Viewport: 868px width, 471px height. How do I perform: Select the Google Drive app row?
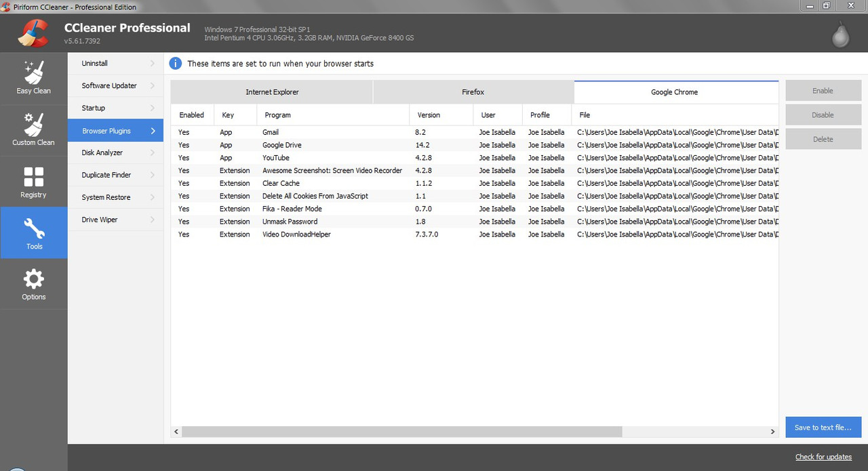pos(475,145)
